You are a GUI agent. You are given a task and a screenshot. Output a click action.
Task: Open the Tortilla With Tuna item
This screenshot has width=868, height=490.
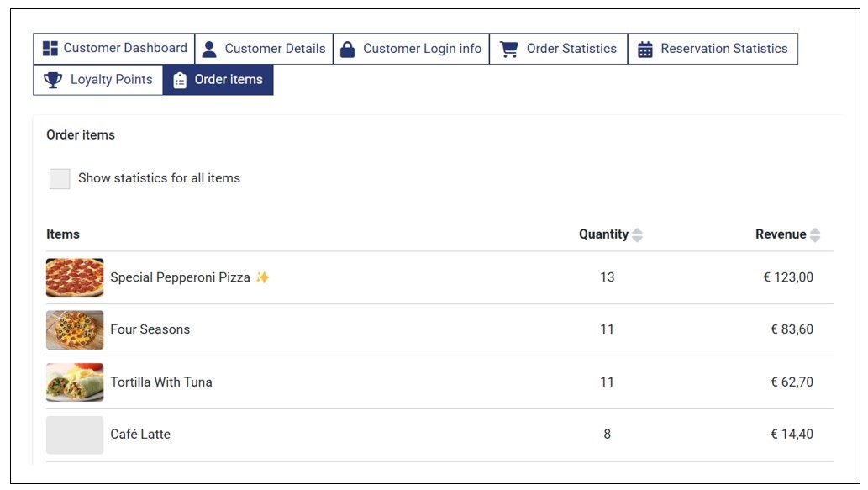click(161, 382)
